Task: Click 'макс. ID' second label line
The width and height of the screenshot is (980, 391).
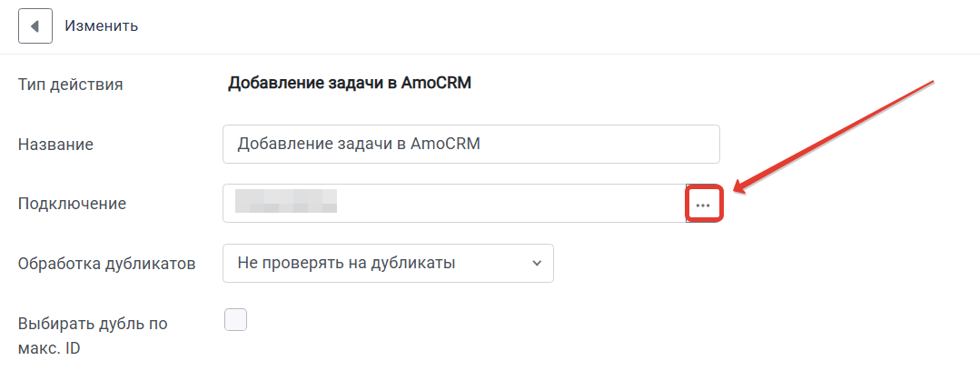Action: [49, 348]
